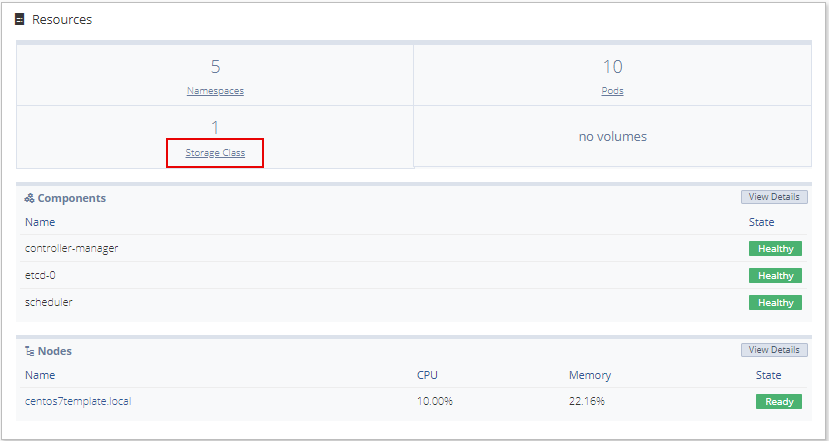Click the Components section icon
Image resolution: width=829 pixels, height=441 pixels.
(x=30, y=198)
